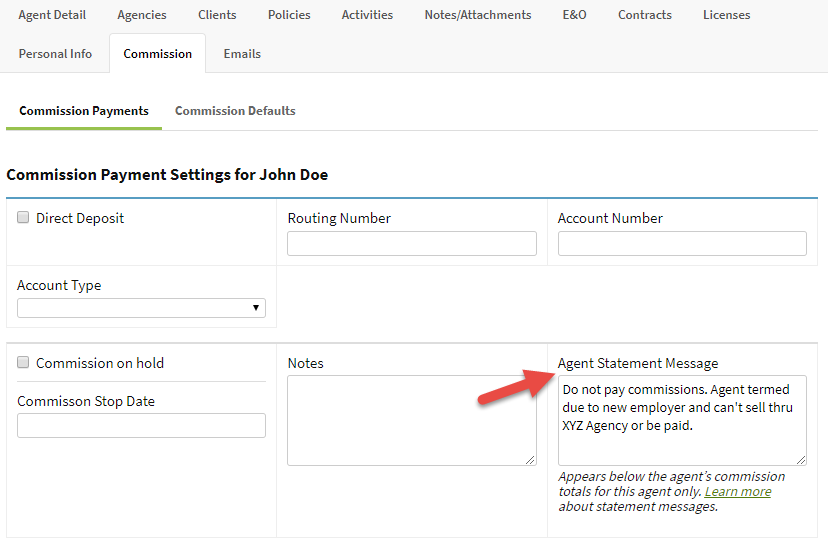Focus the Account Number input
Image resolution: width=828 pixels, height=543 pixels.
coord(682,244)
